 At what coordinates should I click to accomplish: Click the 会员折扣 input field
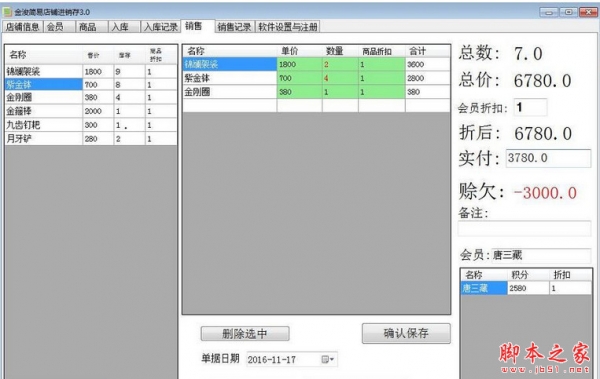pos(530,108)
